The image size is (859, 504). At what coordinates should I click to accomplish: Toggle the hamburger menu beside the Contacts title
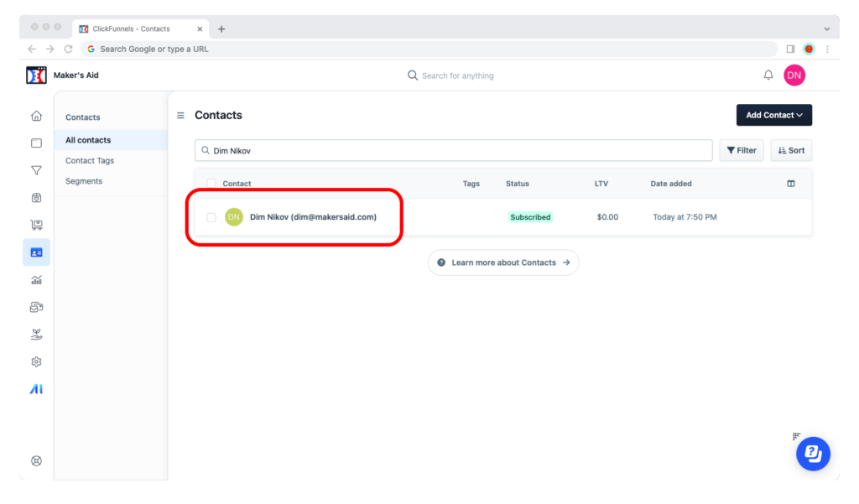coord(180,115)
